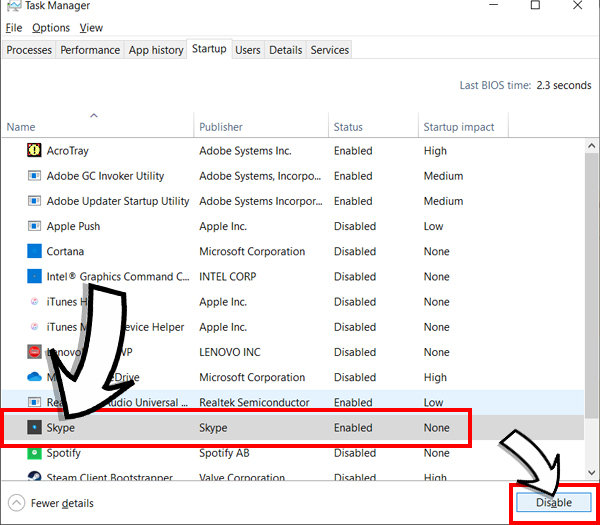Select the Skype name text

[x=60, y=428]
